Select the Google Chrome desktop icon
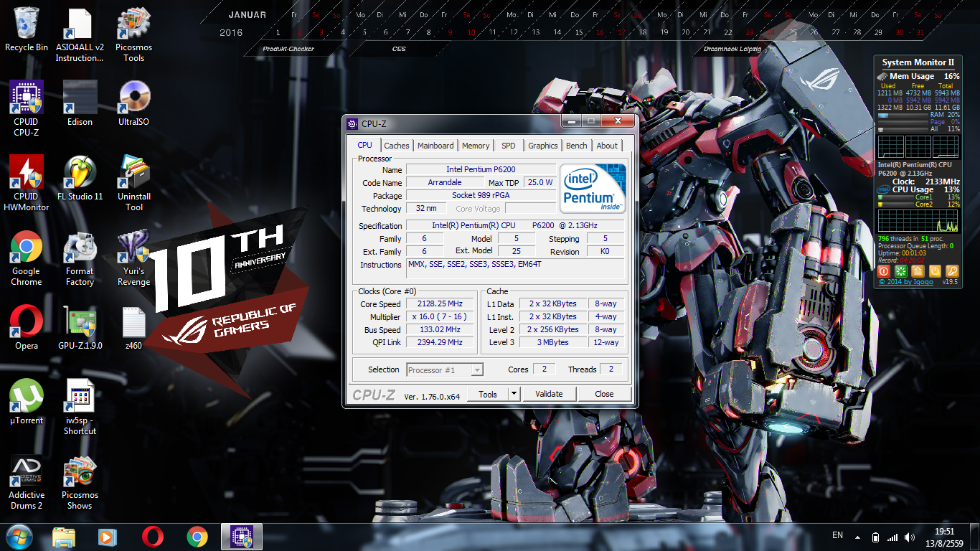Viewport: 980px width, 551px height. pyautogui.click(x=27, y=258)
